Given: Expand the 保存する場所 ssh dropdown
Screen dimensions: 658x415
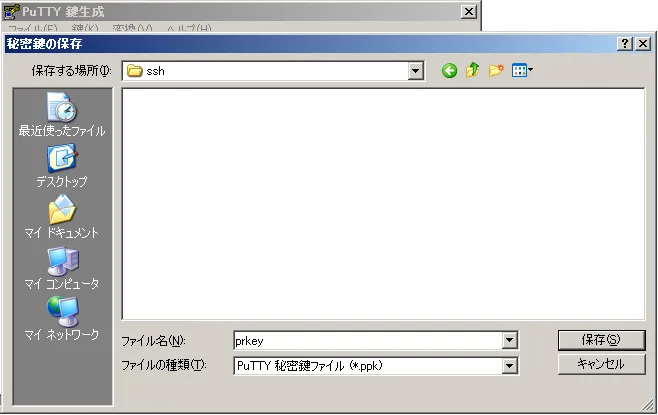Looking at the screenshot, I should click(415, 71).
